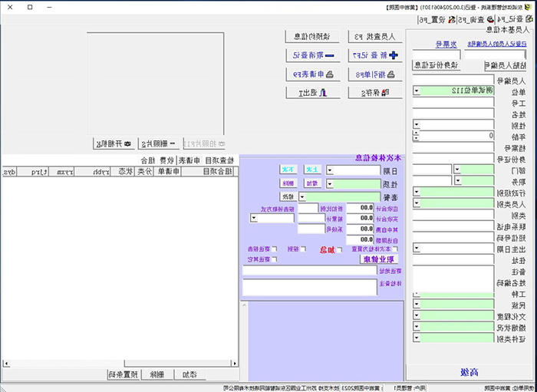Open the 发票号 link
Viewport: 537px width, 392px height.
pos(446,44)
